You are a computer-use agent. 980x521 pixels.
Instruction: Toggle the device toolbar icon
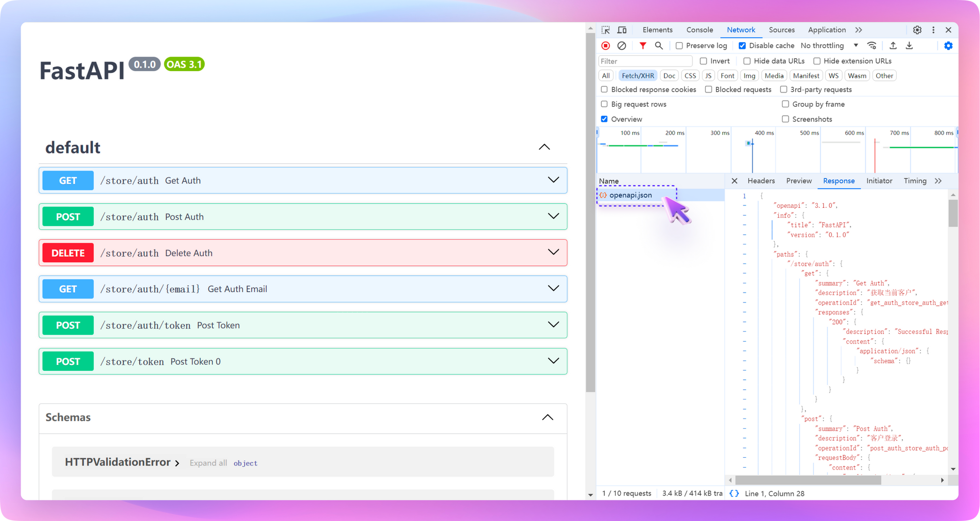(622, 30)
